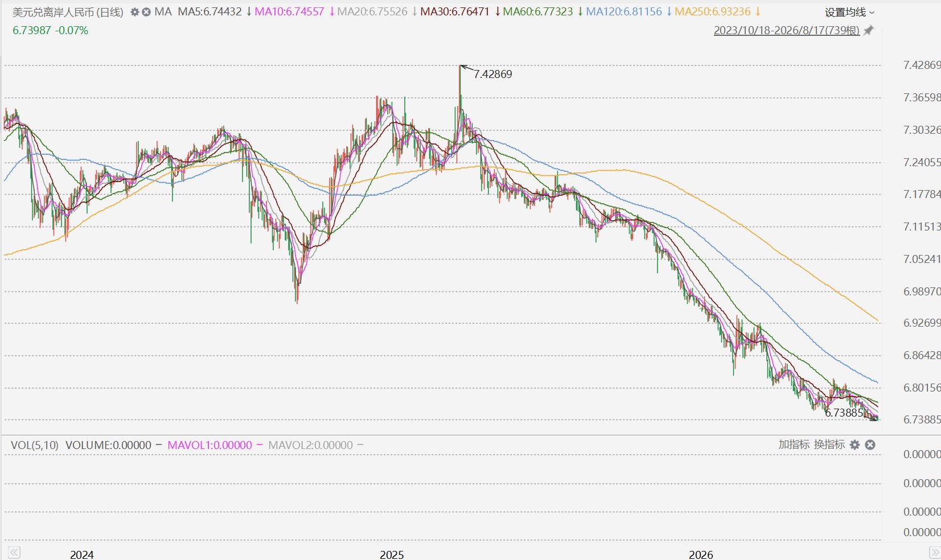941x560 pixels.
Task: Click the 2025 year marker on time axis
Action: (392, 555)
